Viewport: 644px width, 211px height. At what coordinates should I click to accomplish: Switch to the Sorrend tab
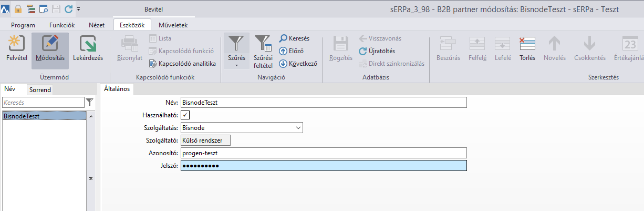pyautogui.click(x=40, y=90)
